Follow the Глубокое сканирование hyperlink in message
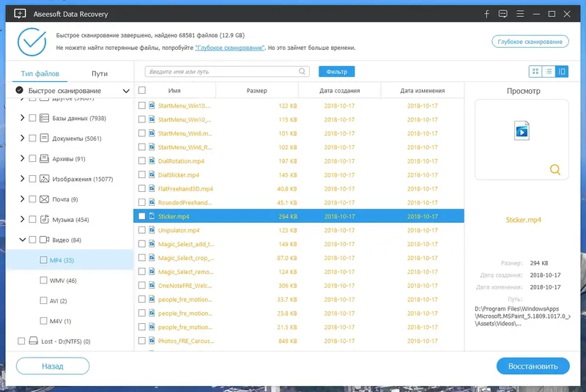This screenshot has width=586, height=392. (x=230, y=48)
